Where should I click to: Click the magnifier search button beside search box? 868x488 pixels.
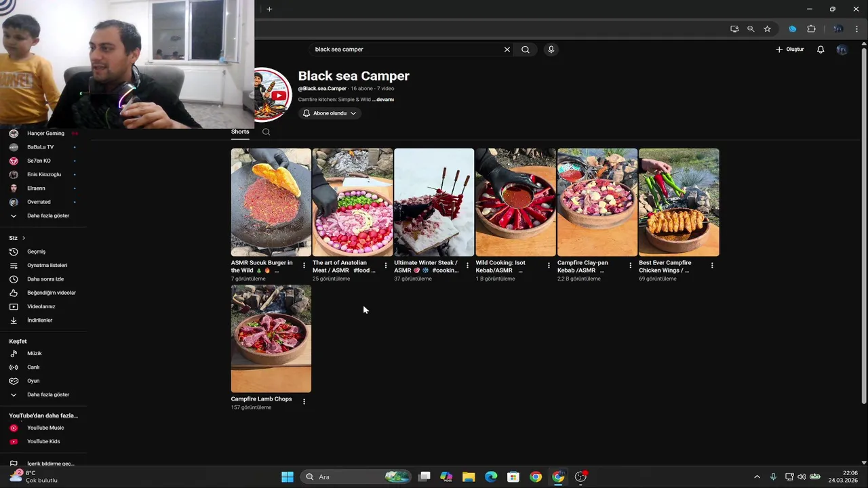click(526, 49)
